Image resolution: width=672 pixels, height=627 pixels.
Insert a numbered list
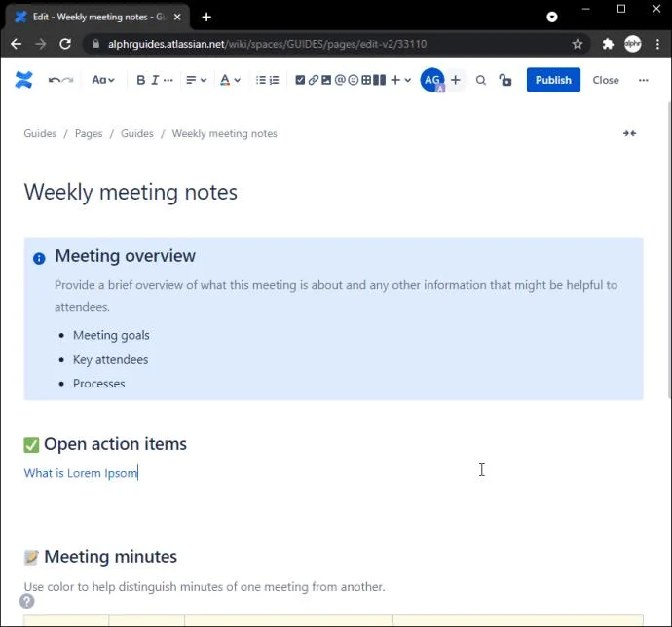275,80
